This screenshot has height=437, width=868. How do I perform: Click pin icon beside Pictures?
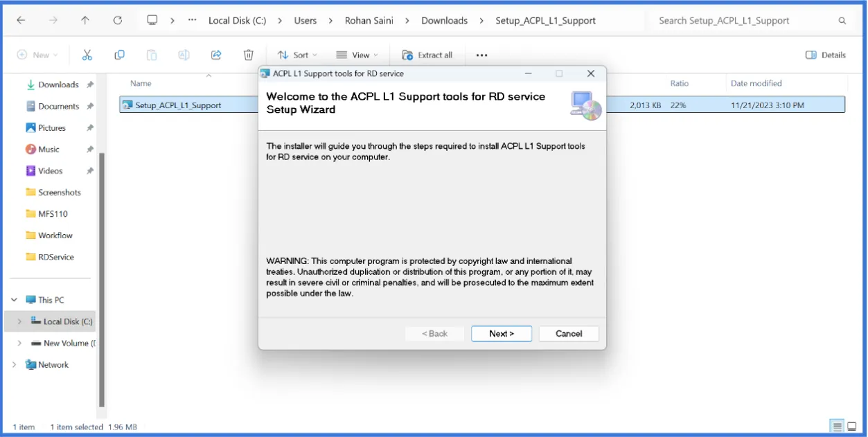(x=90, y=127)
